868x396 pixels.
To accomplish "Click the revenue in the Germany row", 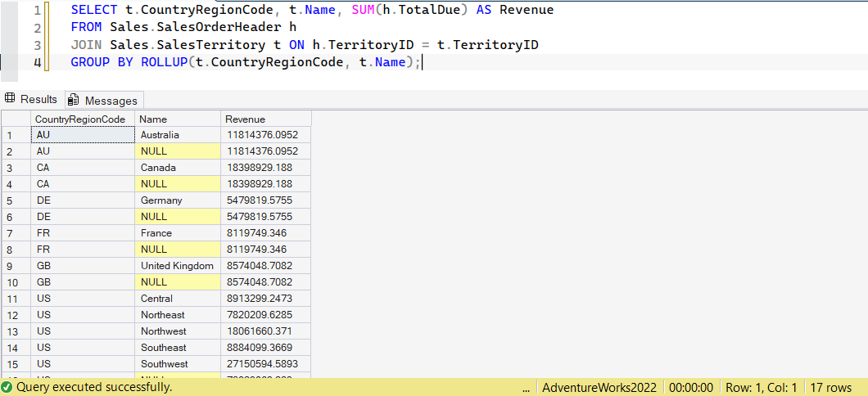I will tap(266, 200).
